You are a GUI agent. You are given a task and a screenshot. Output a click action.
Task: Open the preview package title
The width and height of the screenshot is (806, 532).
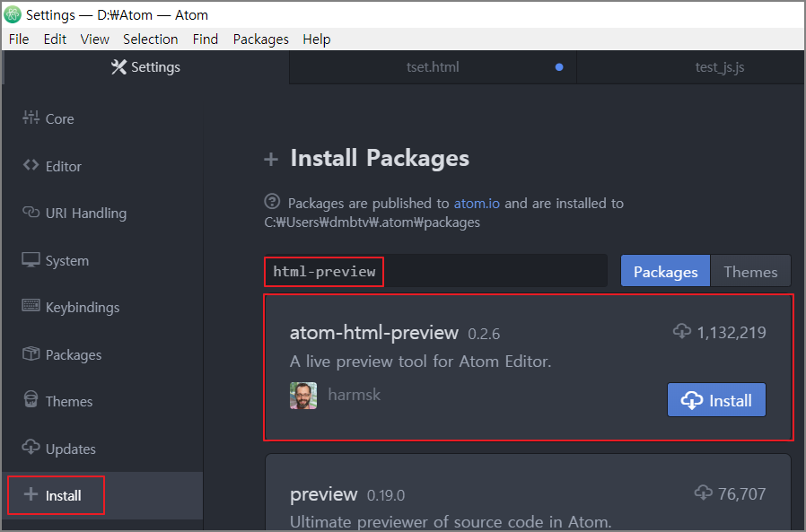point(323,494)
